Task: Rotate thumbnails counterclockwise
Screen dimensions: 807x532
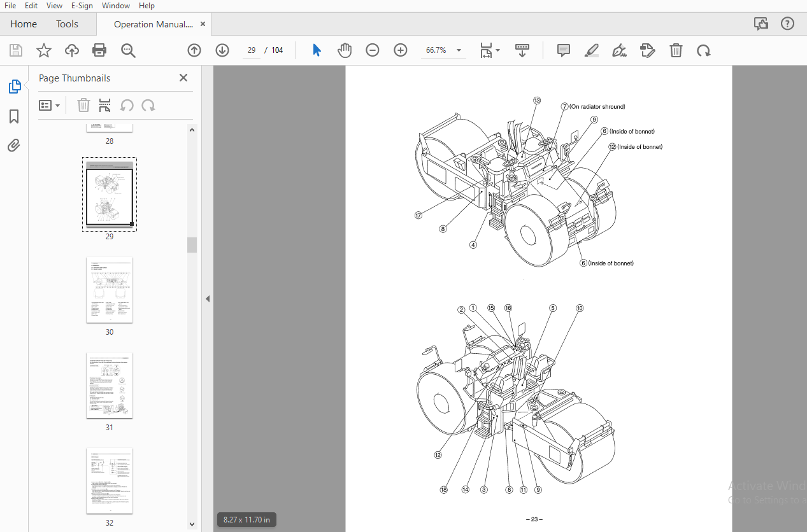Action: coord(127,105)
